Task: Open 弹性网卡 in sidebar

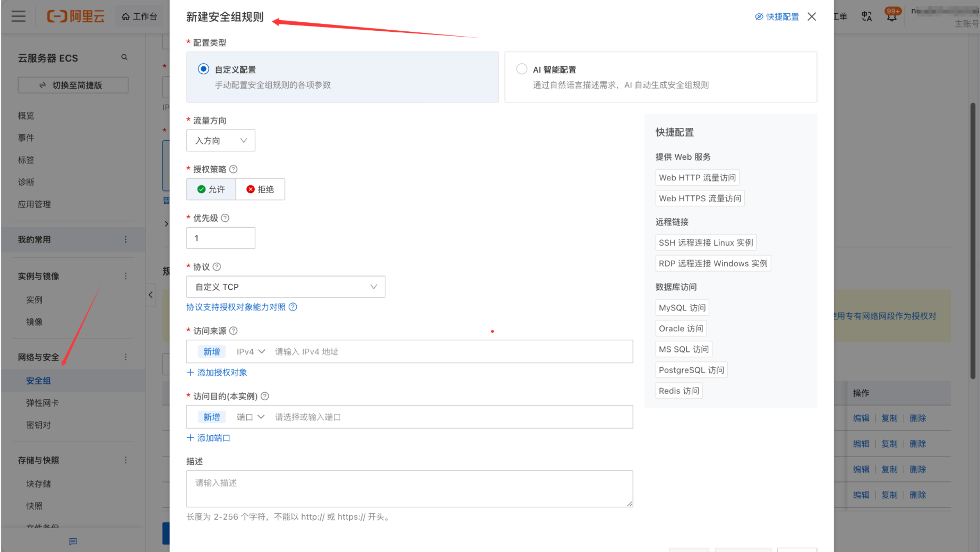Action: [42, 403]
